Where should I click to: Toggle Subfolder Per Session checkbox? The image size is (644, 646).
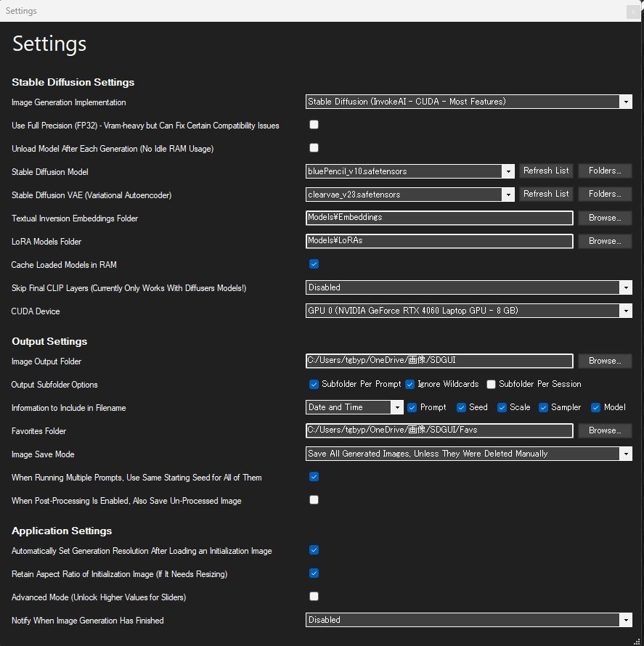pyautogui.click(x=491, y=384)
